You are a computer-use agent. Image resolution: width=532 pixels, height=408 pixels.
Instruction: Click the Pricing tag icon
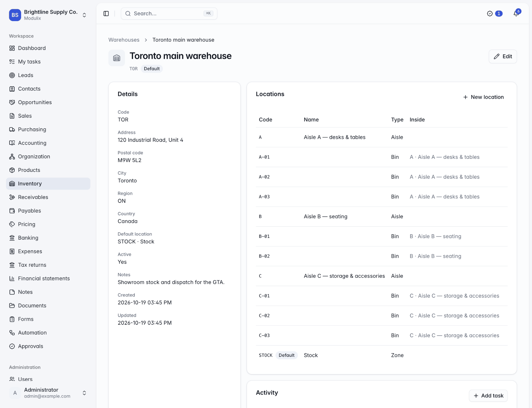point(12,224)
